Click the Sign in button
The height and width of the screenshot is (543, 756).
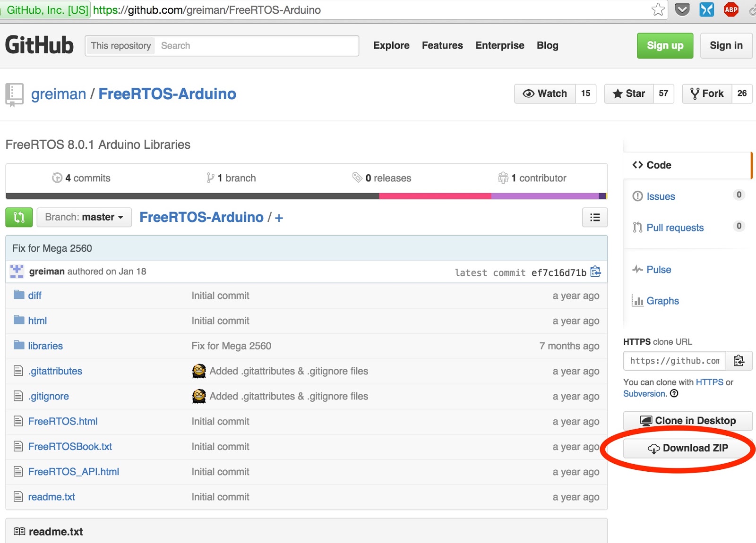point(726,46)
